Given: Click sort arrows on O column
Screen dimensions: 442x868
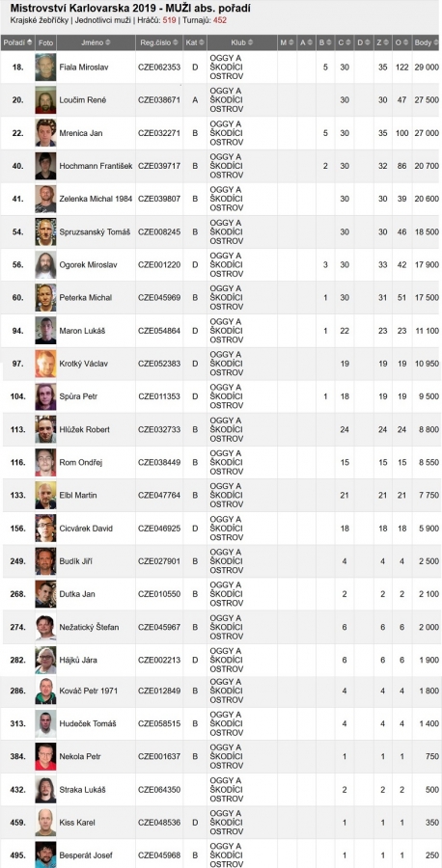Looking at the screenshot, I should tap(405, 42).
